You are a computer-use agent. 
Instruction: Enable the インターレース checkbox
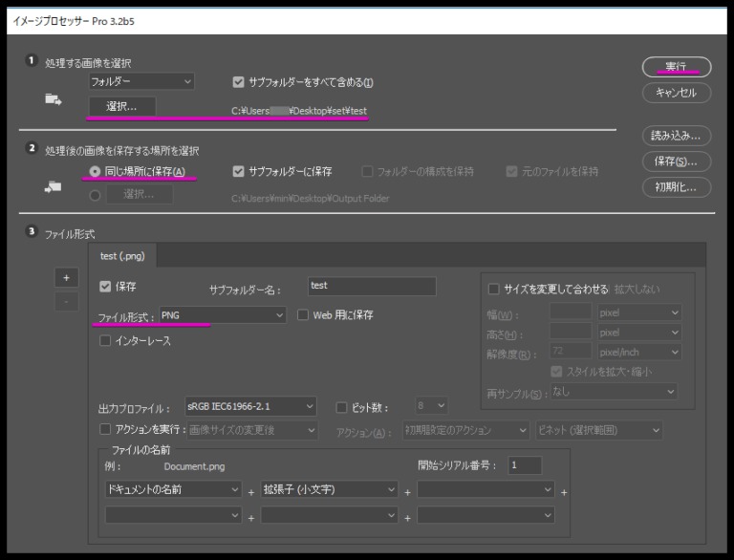(x=106, y=341)
